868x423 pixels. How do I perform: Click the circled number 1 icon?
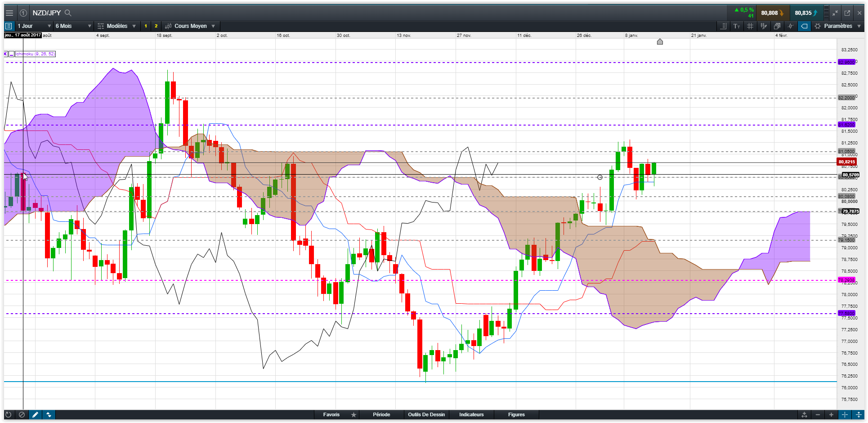23,13
